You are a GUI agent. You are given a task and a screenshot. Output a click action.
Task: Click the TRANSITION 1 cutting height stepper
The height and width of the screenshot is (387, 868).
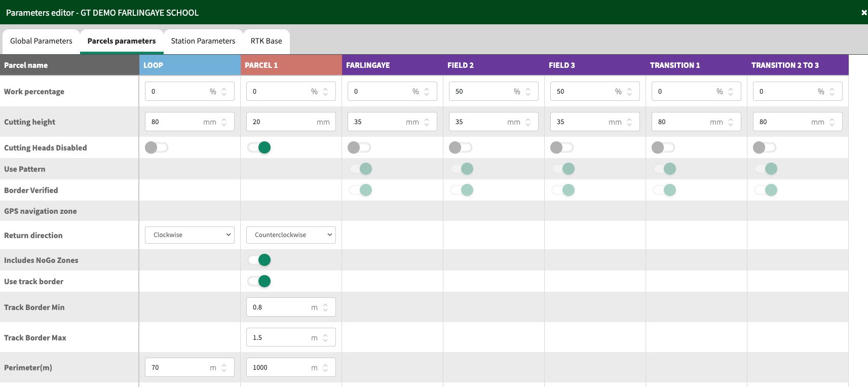pos(731,122)
